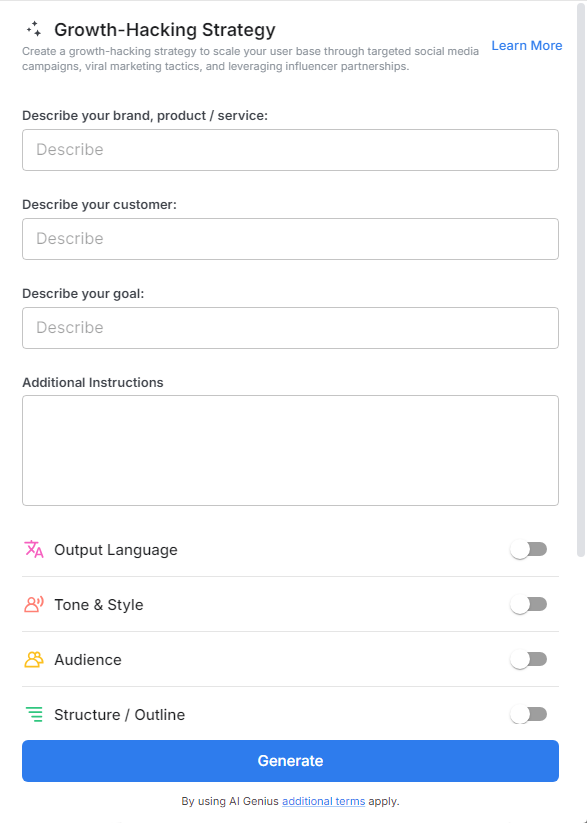Turn on the Tone & Style switch
The image size is (587, 823).
[529, 604]
